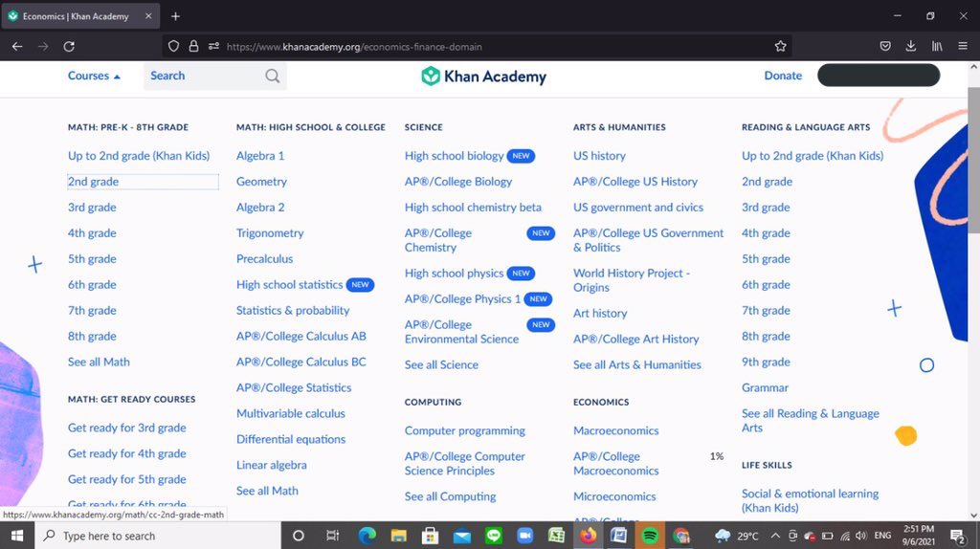Open AP College Physics 1 link
The image size is (980, 549).
coord(462,299)
